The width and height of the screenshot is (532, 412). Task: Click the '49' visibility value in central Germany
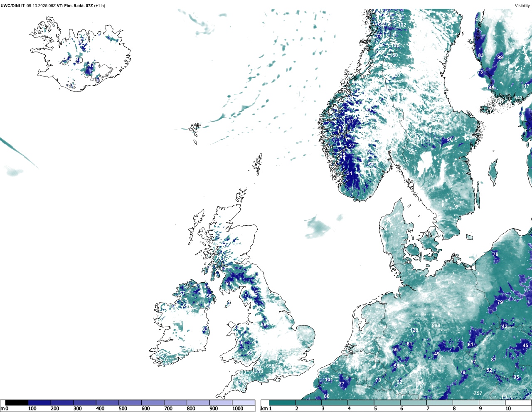[437, 354]
